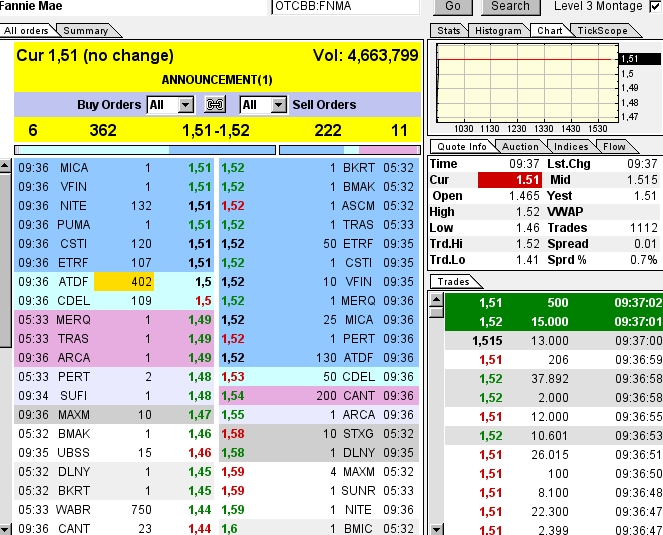The height and width of the screenshot is (535, 663).
Task: Open the Stats tab
Action: tap(449, 31)
